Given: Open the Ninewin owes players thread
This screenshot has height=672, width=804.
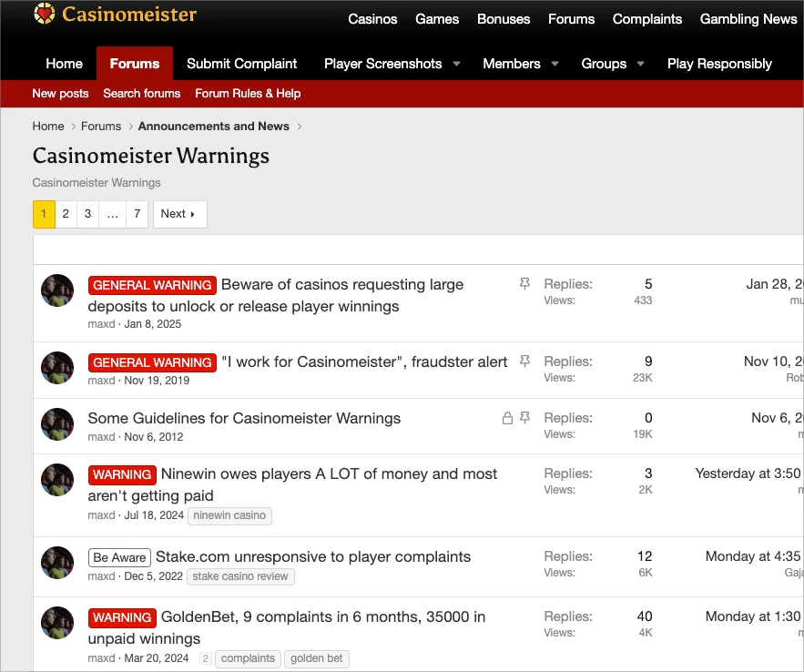Looking at the screenshot, I should point(293,484).
